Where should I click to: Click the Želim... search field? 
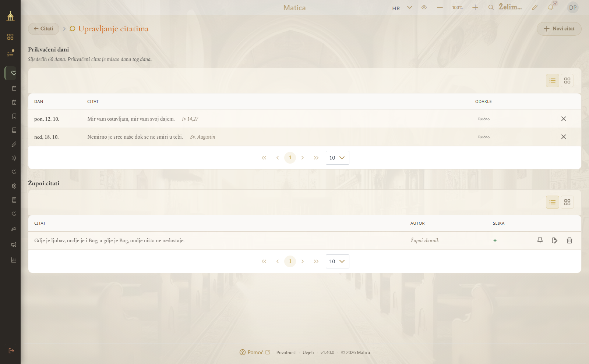pos(506,7)
